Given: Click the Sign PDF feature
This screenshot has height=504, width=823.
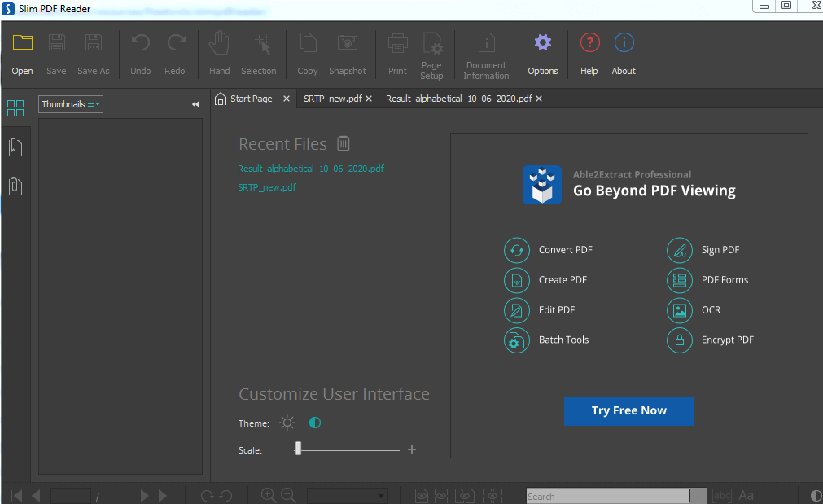Looking at the screenshot, I should (x=703, y=251).
